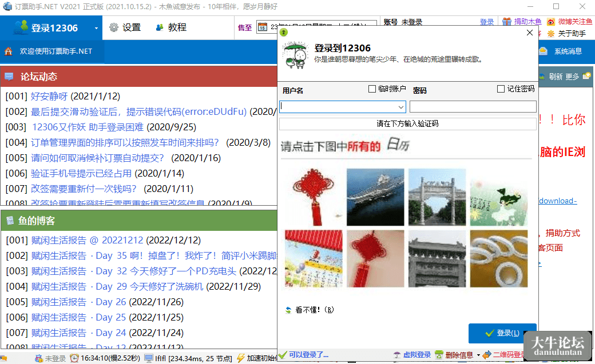
Task: Open forum post 请问如何取消候补订票自动提交
Action: 97,158
